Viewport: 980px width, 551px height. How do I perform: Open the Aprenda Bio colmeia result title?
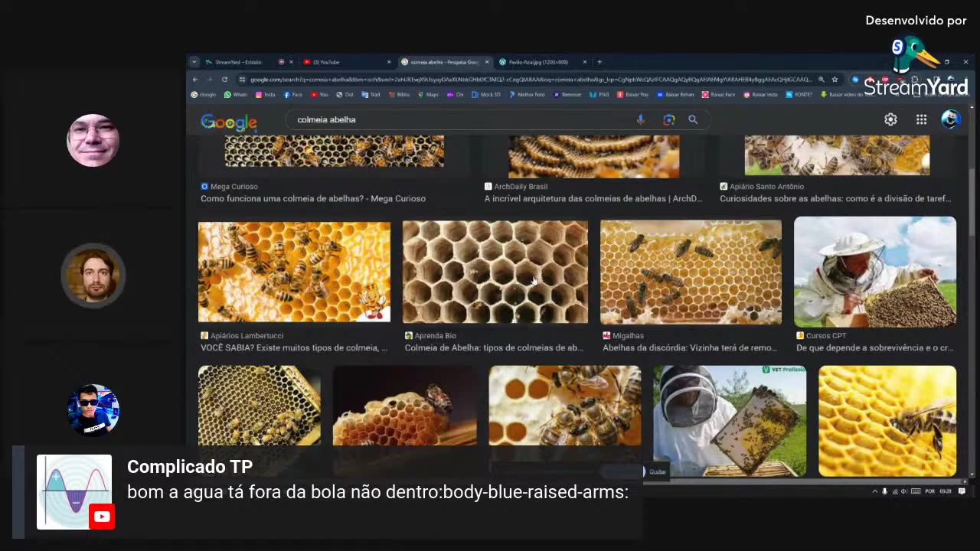[494, 347]
